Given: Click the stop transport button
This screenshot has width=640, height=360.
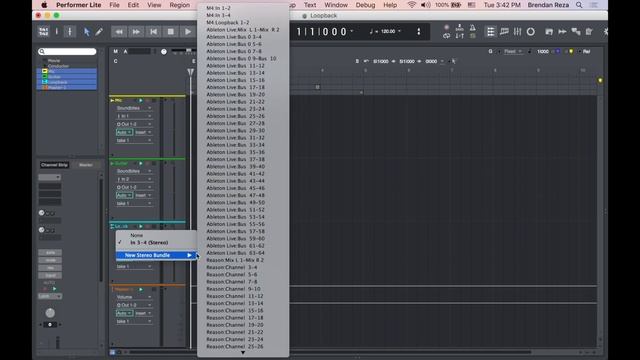Looking at the screenshot, I should point(171,32).
